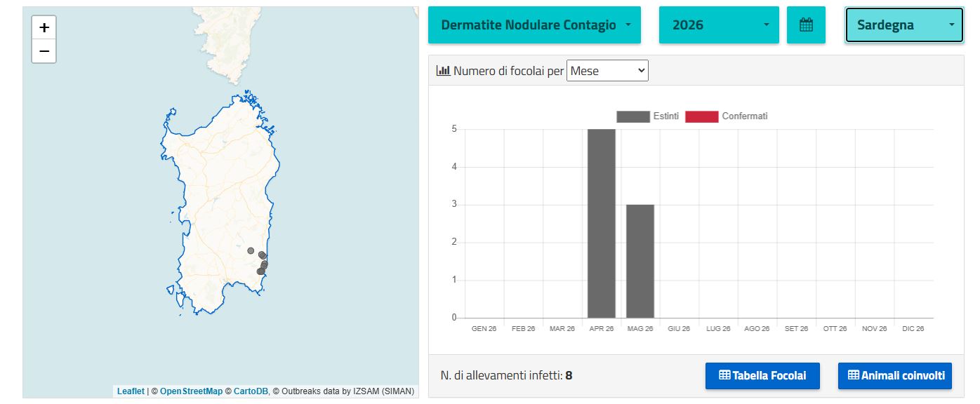Open the Dermatite Nodulare Contagio disease dropdown

(534, 25)
